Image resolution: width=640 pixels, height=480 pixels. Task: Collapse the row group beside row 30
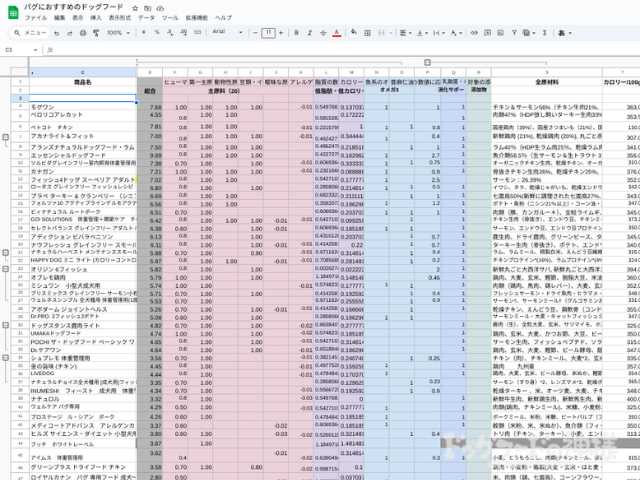(x=6, y=325)
